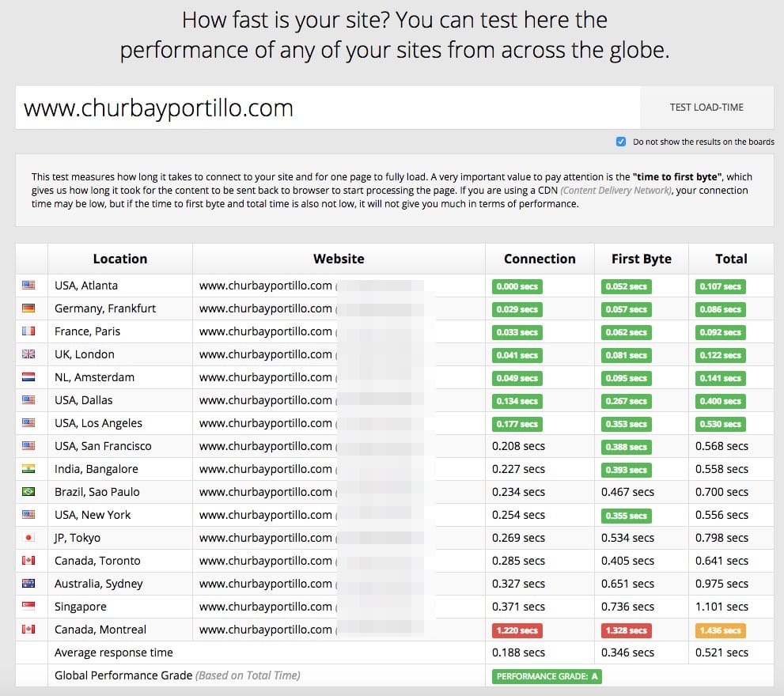Click the India flag icon
784x696 pixels.
28,469
